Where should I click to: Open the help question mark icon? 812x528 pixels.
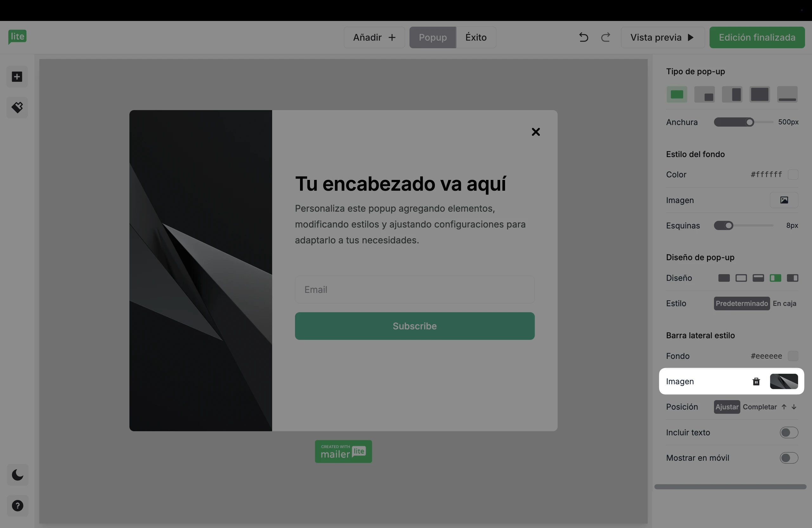(17, 505)
